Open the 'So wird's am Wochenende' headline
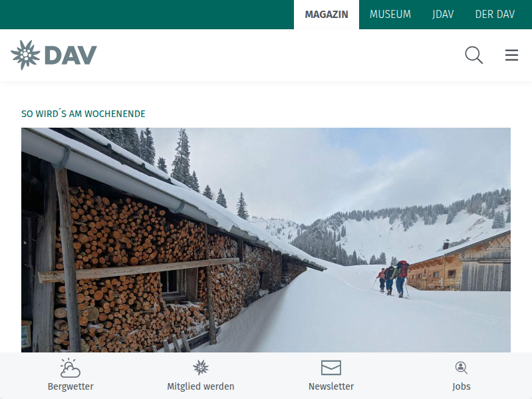The height and width of the screenshot is (399, 532). click(83, 114)
